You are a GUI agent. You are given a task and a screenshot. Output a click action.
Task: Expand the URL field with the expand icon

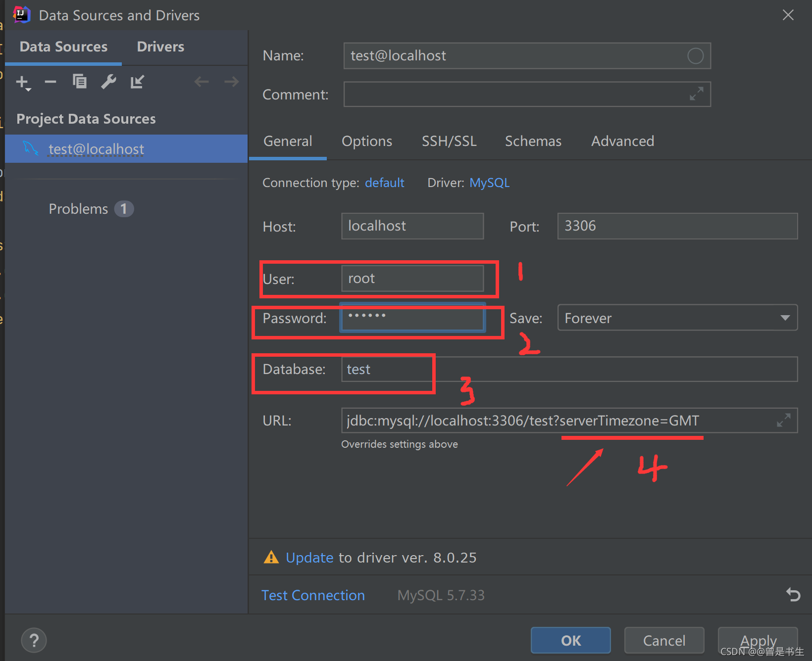pyautogui.click(x=784, y=420)
